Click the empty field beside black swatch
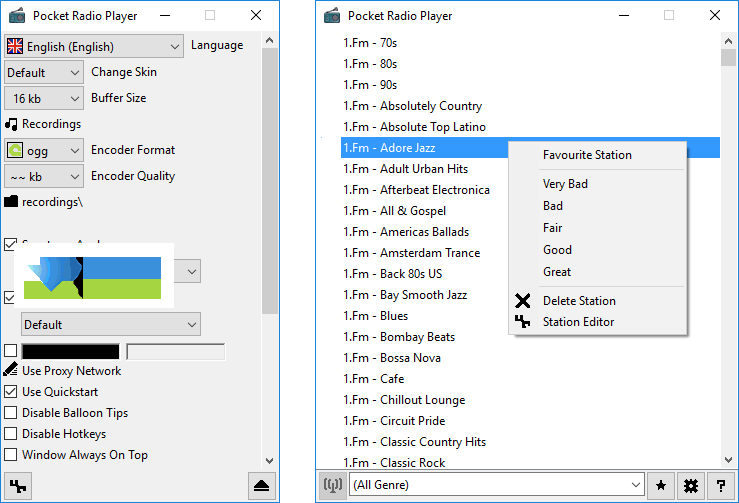Image resolution: width=739 pixels, height=503 pixels. coord(176,352)
